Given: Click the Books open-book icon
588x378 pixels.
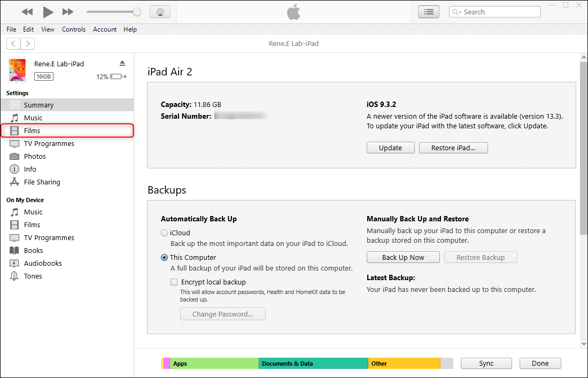Looking at the screenshot, I should click(14, 251).
